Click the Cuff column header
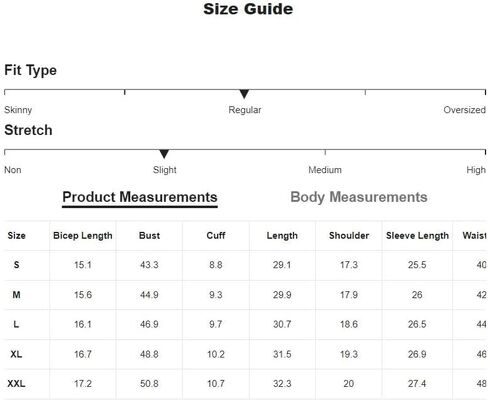Image resolution: width=488 pixels, height=400 pixels. click(216, 235)
